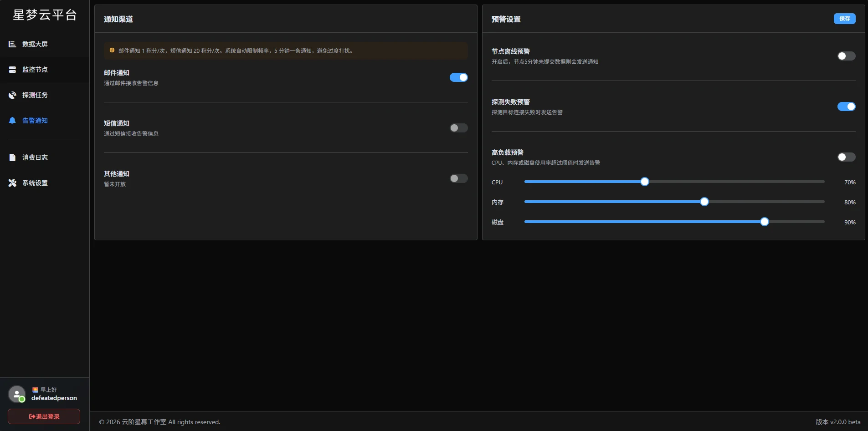868x431 pixels.
Task: Click the user avatar icon
Action: coord(17,394)
